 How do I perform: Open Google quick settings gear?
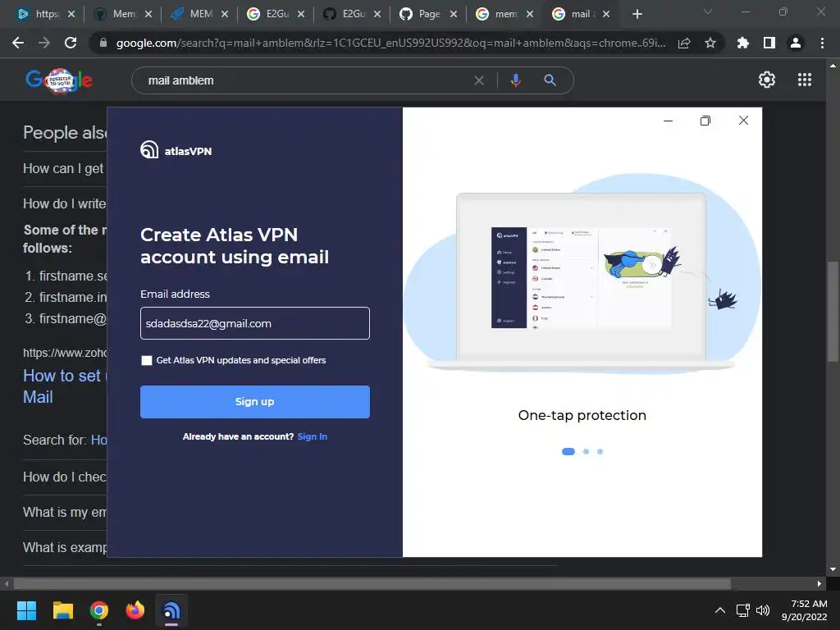(767, 80)
